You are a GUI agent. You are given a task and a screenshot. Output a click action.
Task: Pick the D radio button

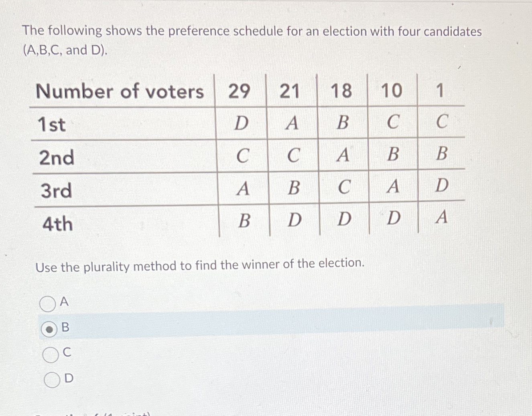point(52,380)
